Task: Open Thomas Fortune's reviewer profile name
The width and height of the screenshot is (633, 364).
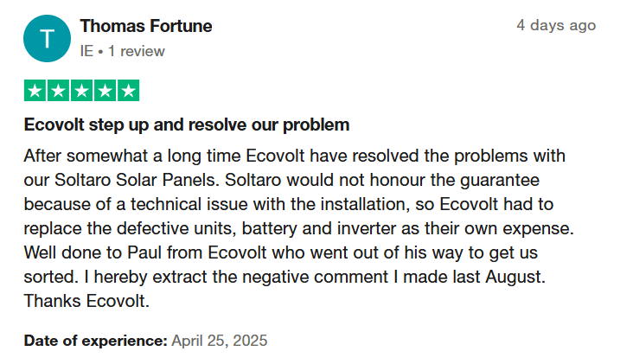Action: coord(146,26)
